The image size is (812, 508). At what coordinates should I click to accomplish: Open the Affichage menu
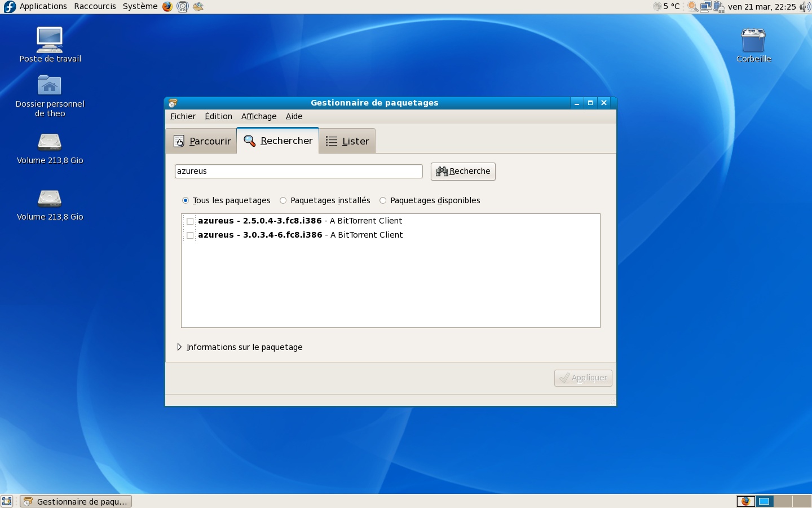coord(259,116)
